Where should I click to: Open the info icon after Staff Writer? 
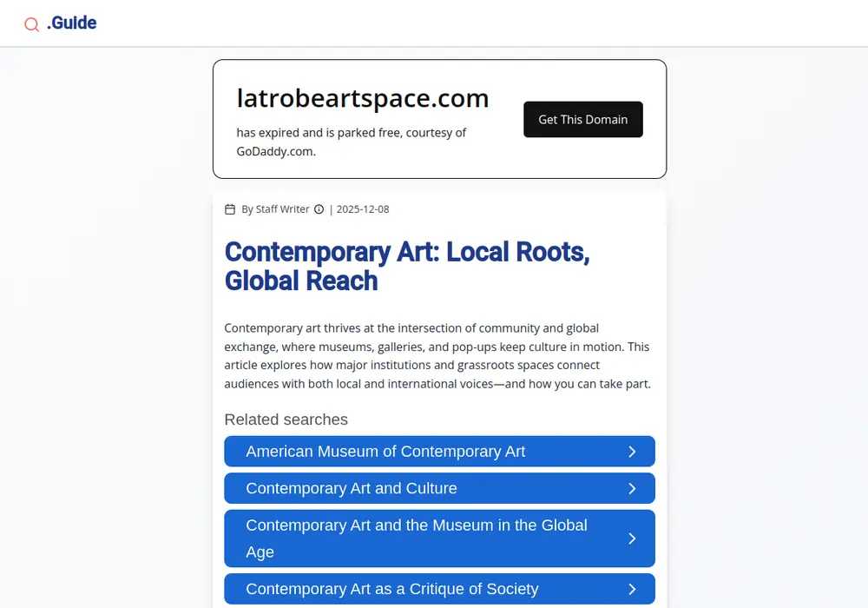(x=319, y=209)
